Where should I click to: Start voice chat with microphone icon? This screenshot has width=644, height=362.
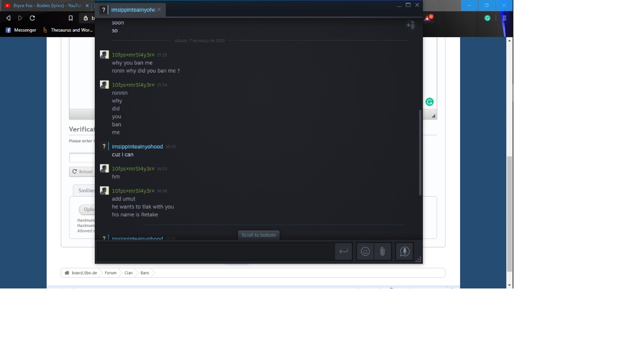(404, 252)
